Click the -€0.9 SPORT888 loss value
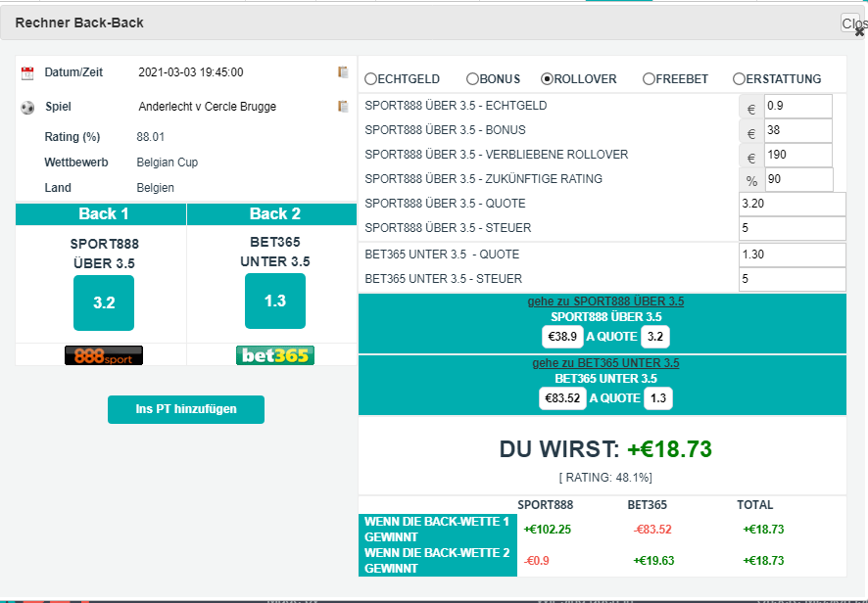This screenshot has width=868, height=603. pyautogui.click(x=537, y=561)
